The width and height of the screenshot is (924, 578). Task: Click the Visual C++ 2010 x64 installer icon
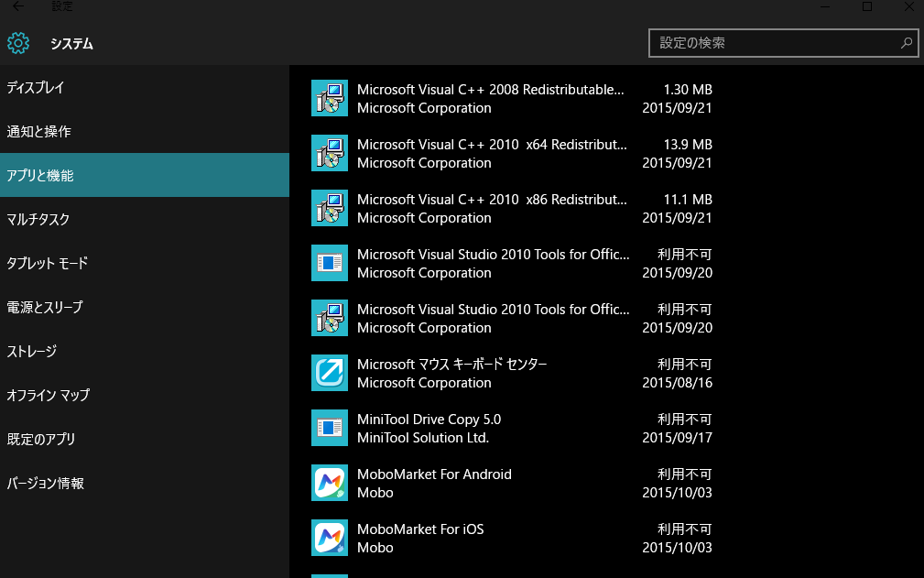pos(330,153)
